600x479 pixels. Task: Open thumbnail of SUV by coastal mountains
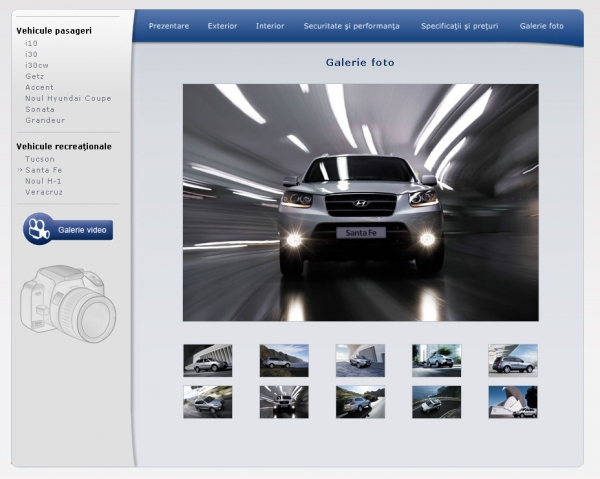284,360
